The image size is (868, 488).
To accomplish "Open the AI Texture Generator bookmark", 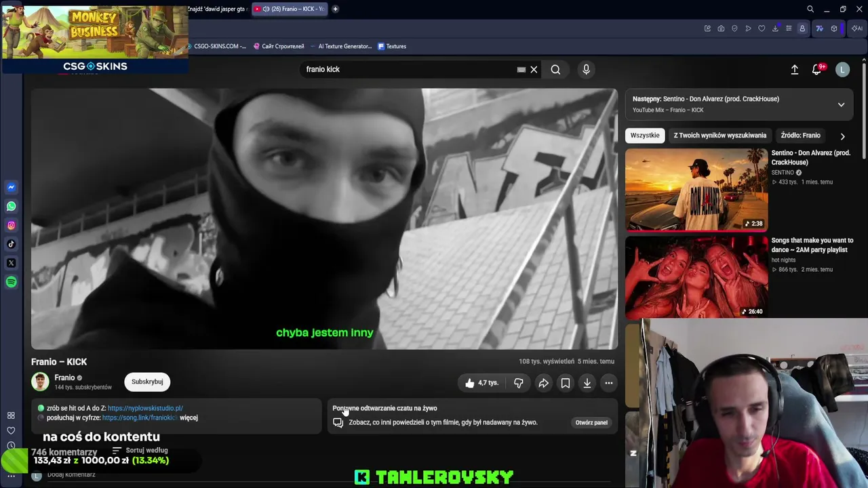I will (340, 46).
